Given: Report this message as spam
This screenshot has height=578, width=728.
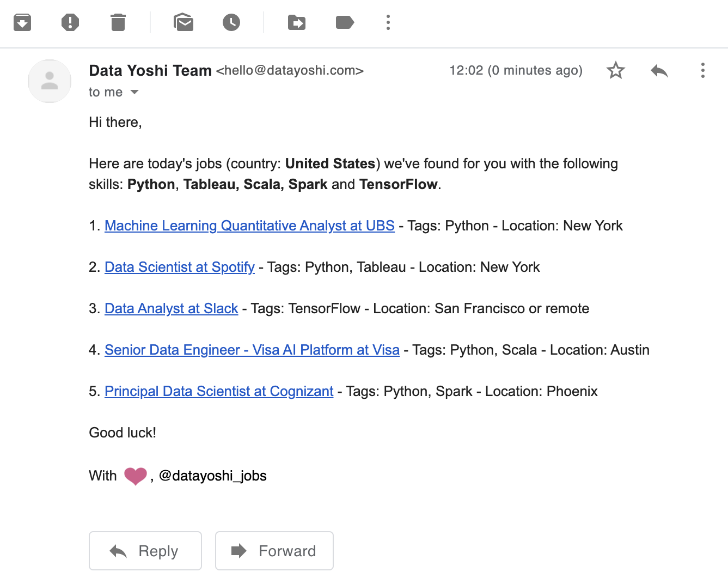Looking at the screenshot, I should pyautogui.click(x=70, y=22).
